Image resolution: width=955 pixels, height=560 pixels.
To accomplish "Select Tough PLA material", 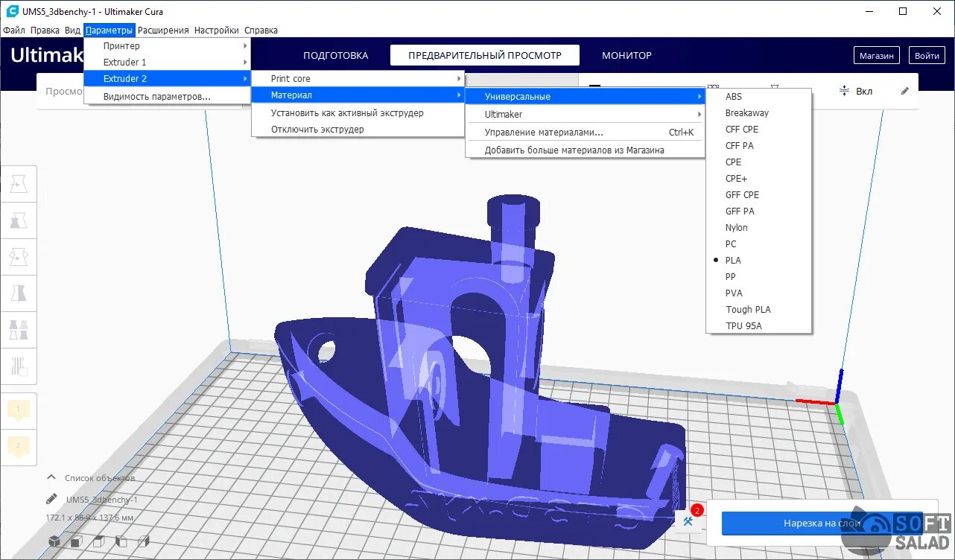I will [758, 310].
